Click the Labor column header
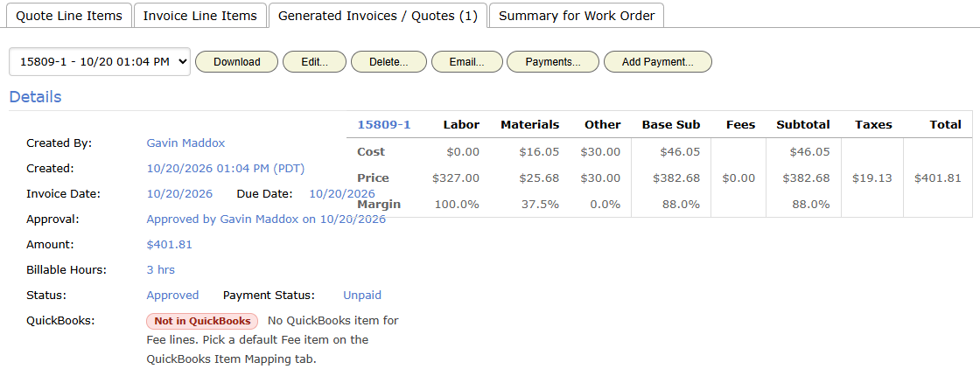 point(461,124)
